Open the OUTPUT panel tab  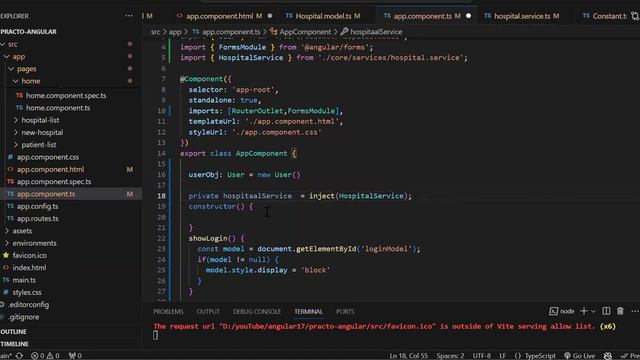point(208,311)
